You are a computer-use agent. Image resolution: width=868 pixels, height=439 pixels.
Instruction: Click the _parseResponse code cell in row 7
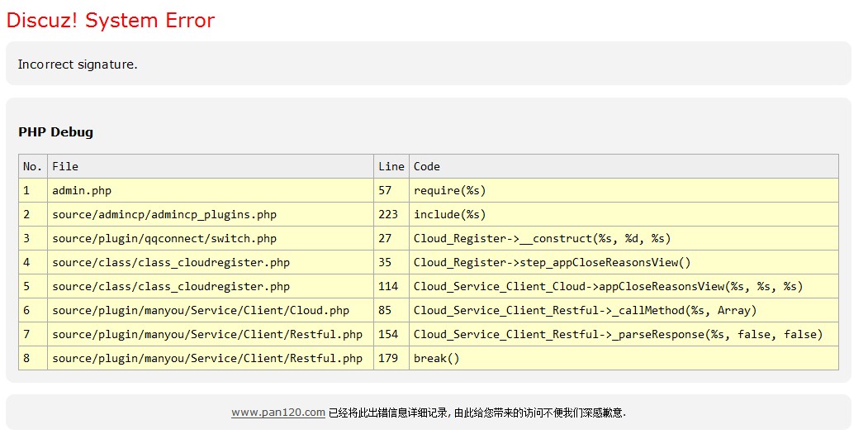pyautogui.click(x=618, y=334)
